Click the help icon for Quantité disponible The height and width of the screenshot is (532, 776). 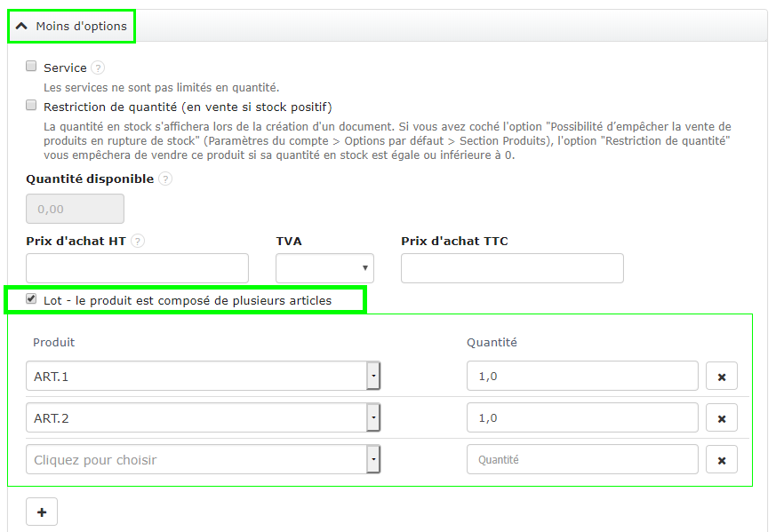(165, 179)
